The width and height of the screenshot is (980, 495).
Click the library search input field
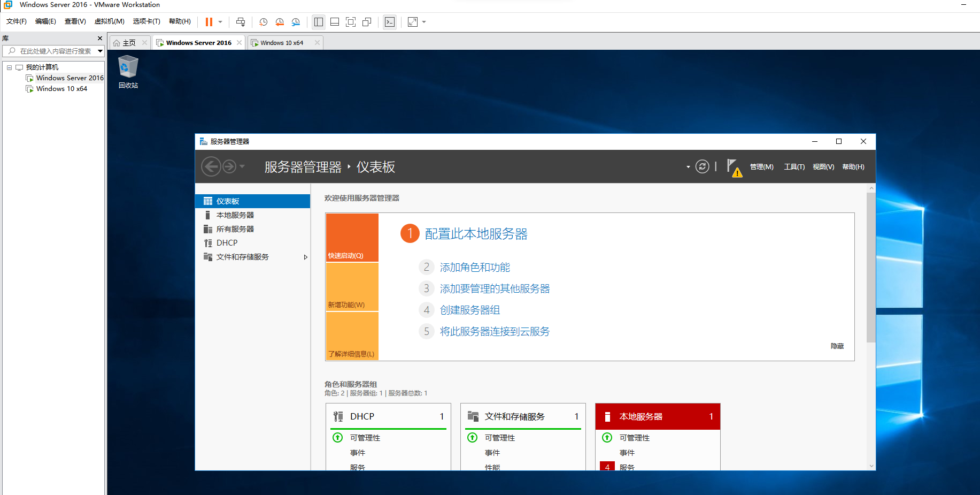[56, 51]
